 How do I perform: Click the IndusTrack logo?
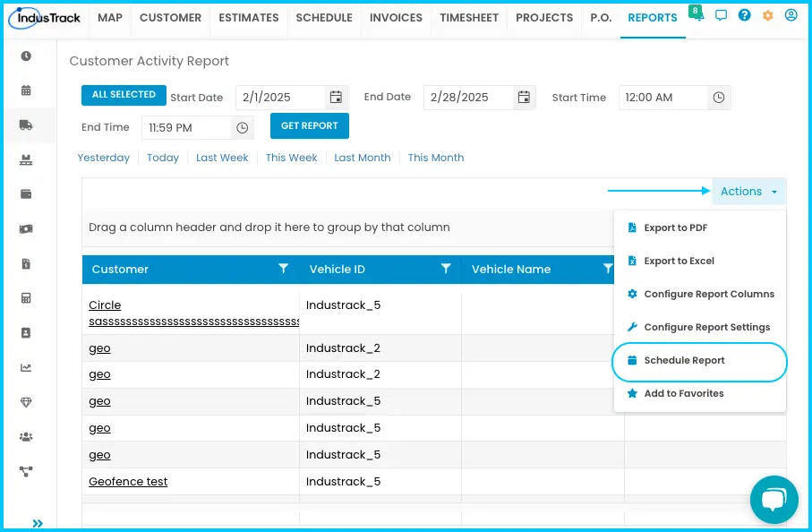[x=45, y=18]
